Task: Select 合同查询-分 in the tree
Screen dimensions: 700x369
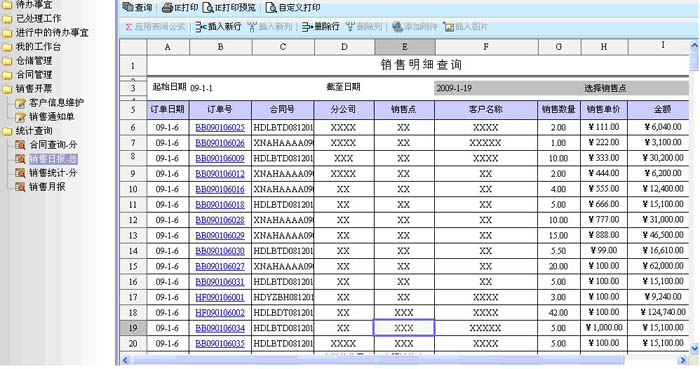Action: [53, 145]
